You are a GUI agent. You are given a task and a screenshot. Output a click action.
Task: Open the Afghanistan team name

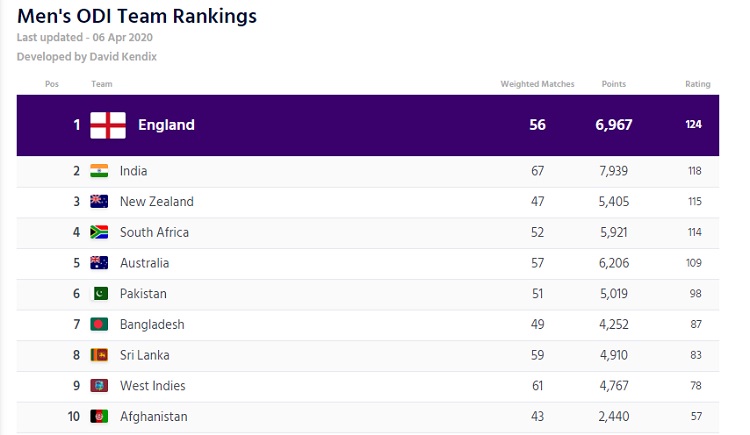click(x=154, y=416)
